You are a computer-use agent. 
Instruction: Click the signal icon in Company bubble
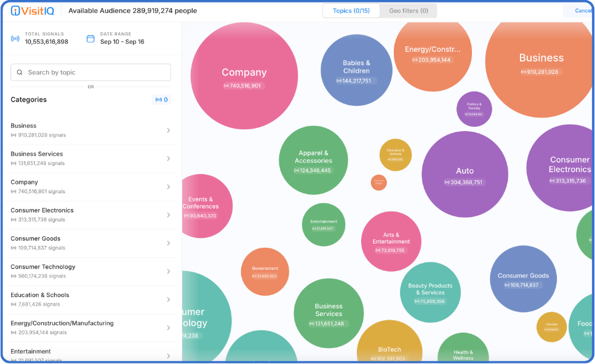point(226,86)
